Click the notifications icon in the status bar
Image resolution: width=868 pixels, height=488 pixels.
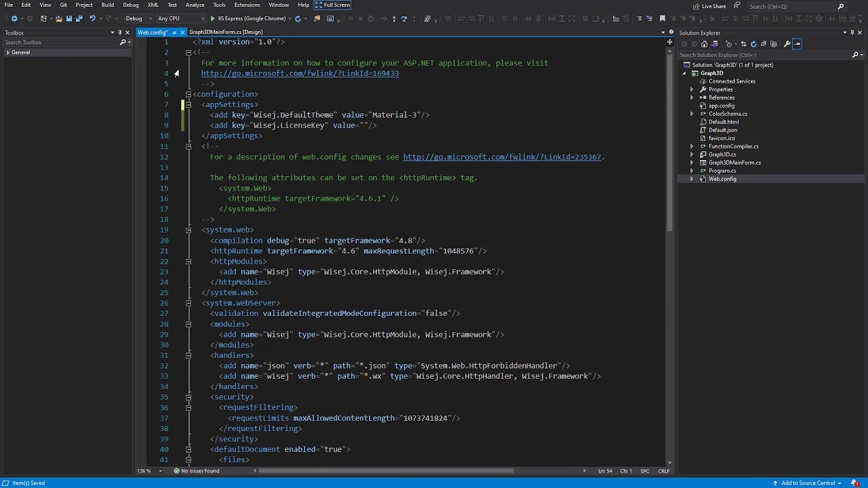pyautogui.click(x=856, y=483)
